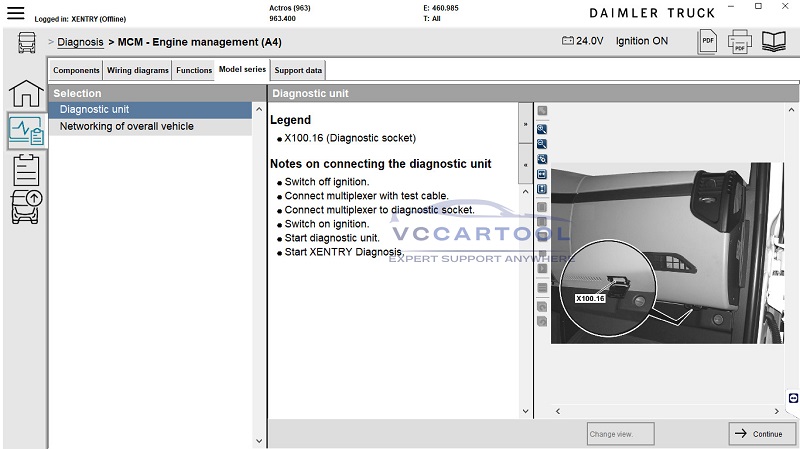The image size is (800, 449).
Task: Open the vehicle upload/flash sidebar icon
Action: [27, 207]
